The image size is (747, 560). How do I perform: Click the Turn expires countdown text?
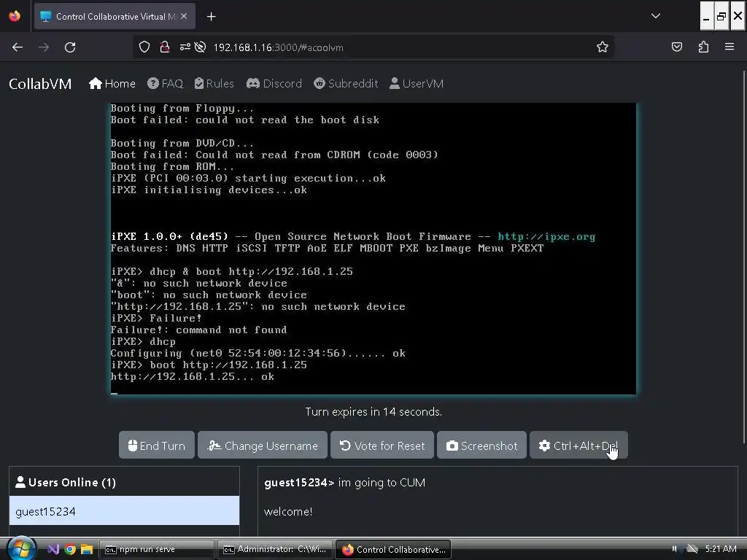(x=373, y=412)
